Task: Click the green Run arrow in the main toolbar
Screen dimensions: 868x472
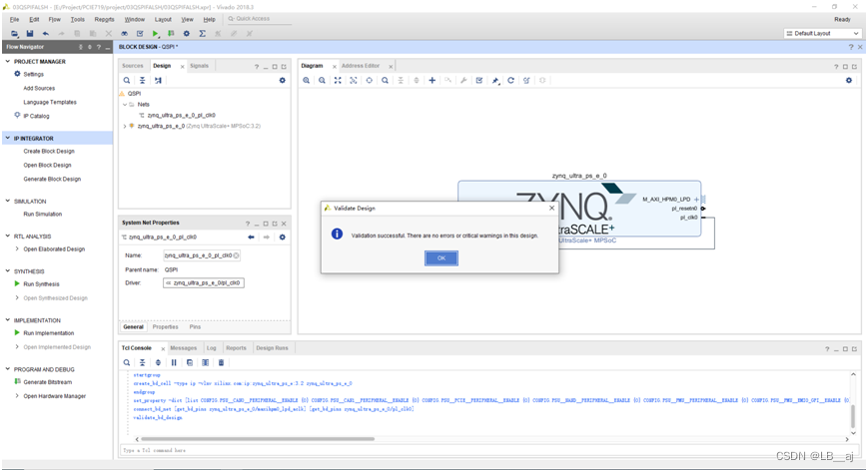Action: click(156, 34)
